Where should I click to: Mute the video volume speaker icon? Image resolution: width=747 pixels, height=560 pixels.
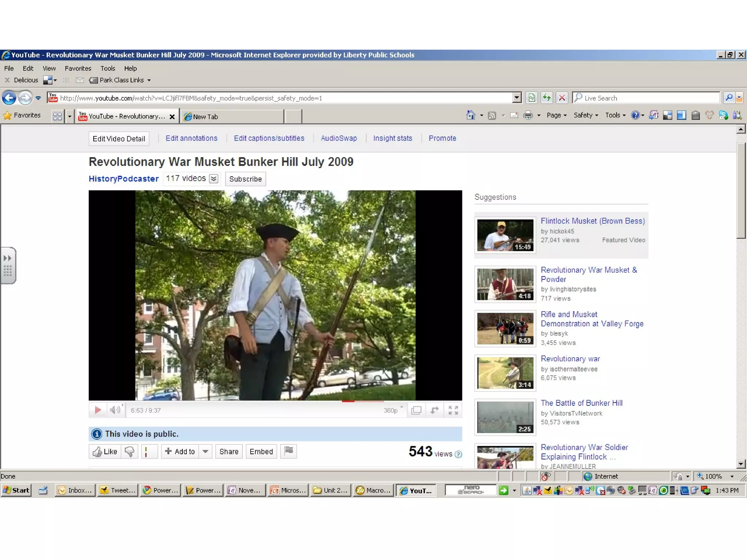(x=115, y=410)
